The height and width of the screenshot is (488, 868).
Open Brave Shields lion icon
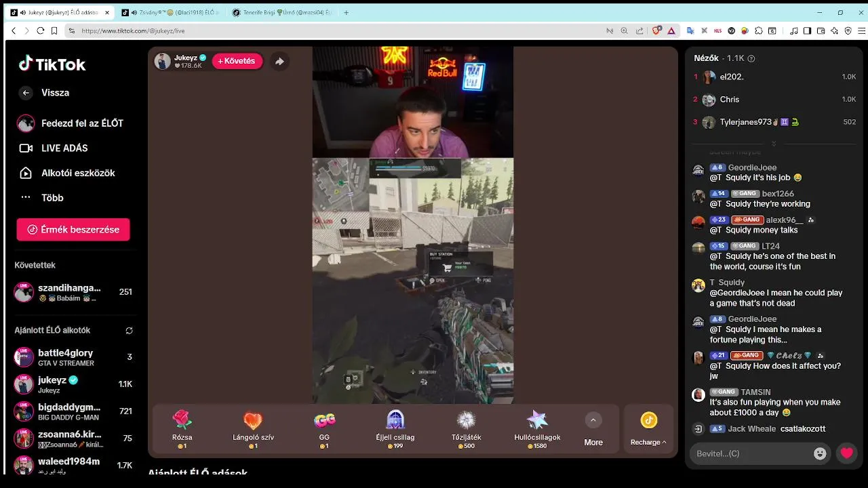pos(656,30)
